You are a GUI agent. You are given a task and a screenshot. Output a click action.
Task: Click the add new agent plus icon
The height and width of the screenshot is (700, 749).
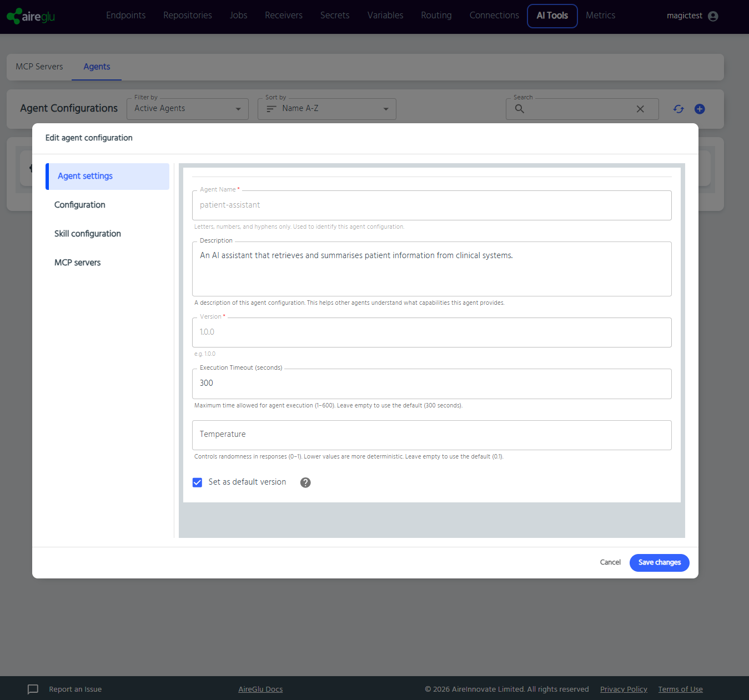pos(700,109)
